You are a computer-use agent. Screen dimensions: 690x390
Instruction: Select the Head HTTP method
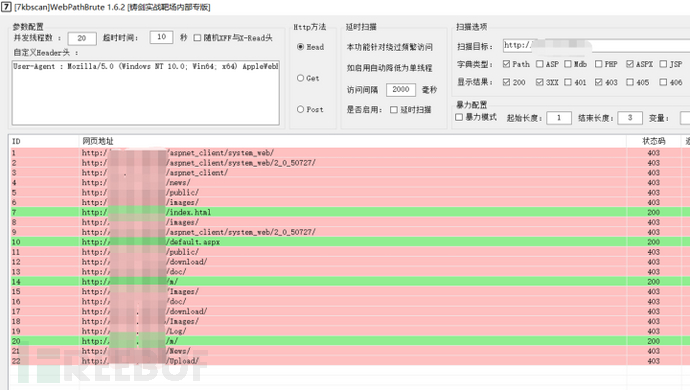(301, 47)
